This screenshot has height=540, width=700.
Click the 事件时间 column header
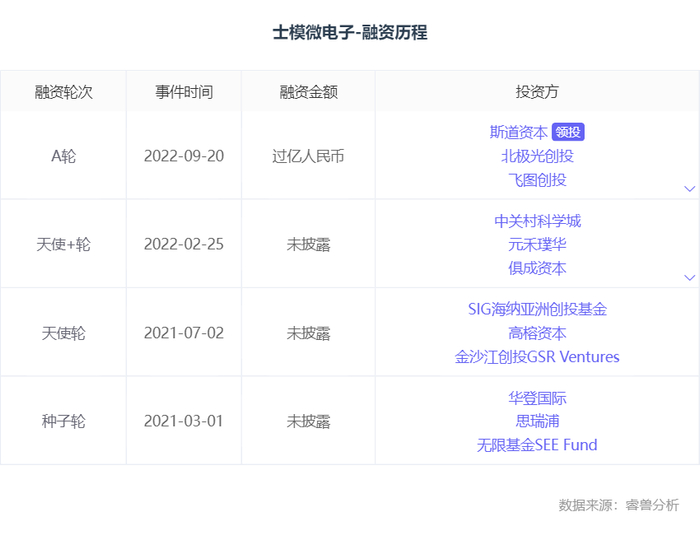tap(184, 92)
